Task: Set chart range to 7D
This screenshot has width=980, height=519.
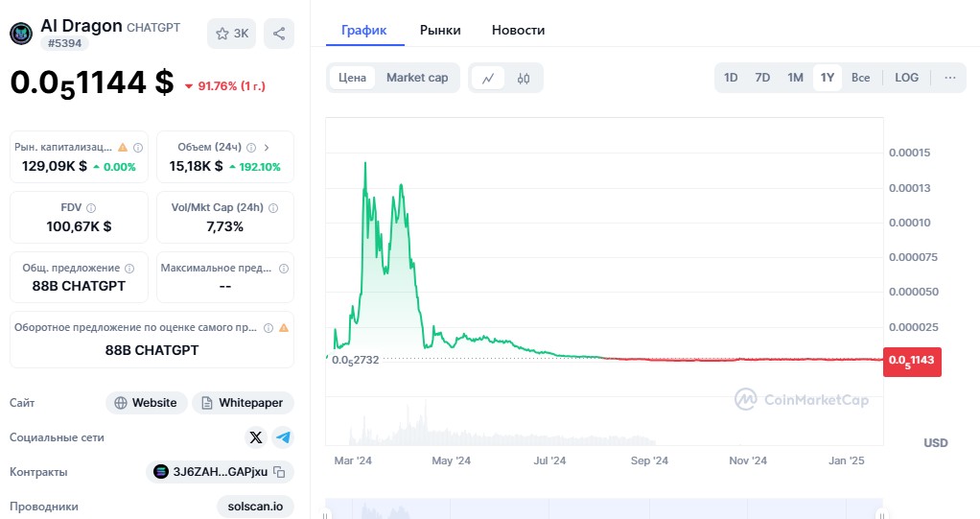Action: (762, 78)
